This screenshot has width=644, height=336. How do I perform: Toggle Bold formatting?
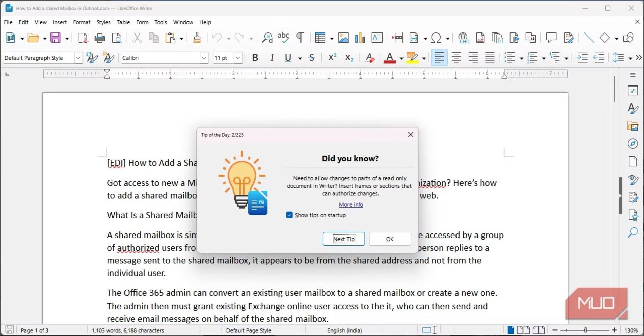[x=255, y=58]
